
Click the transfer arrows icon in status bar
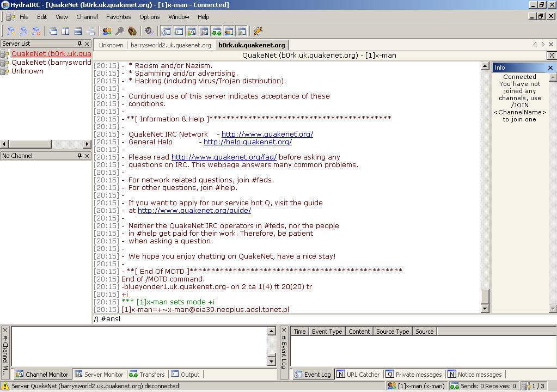tap(454, 386)
